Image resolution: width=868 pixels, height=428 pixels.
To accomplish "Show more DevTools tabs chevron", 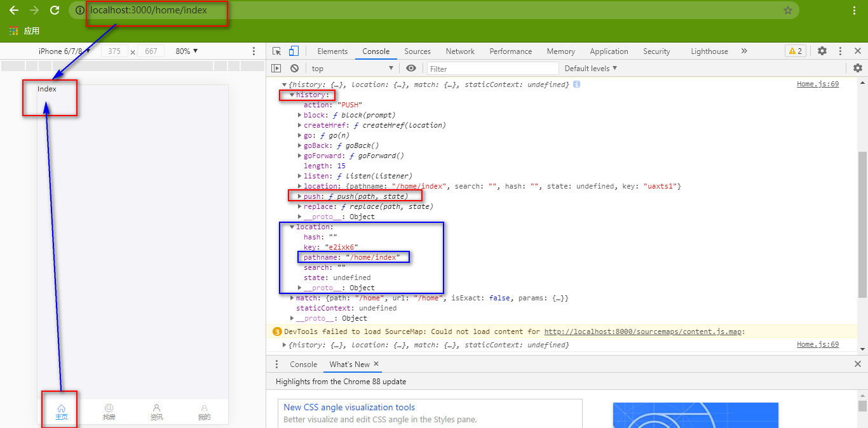I will tap(744, 51).
